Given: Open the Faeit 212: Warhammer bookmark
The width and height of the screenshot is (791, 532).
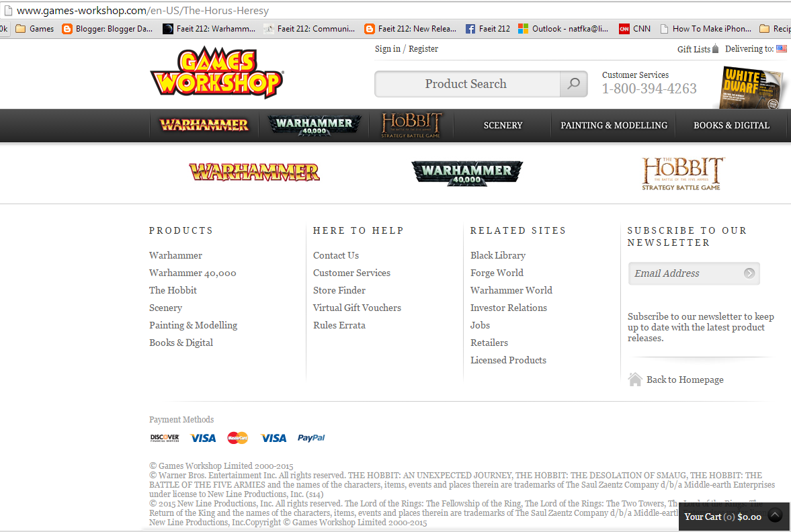Looking at the screenshot, I should click(209, 29).
